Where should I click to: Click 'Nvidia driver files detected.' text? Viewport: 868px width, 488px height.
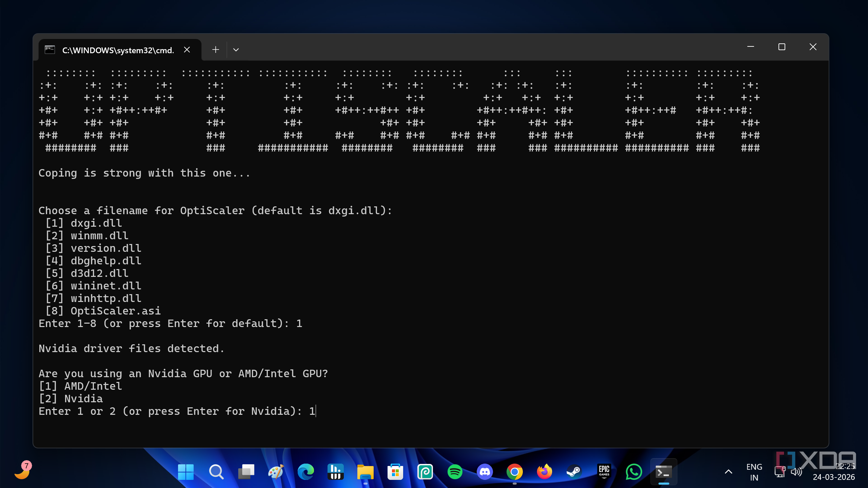click(132, 348)
